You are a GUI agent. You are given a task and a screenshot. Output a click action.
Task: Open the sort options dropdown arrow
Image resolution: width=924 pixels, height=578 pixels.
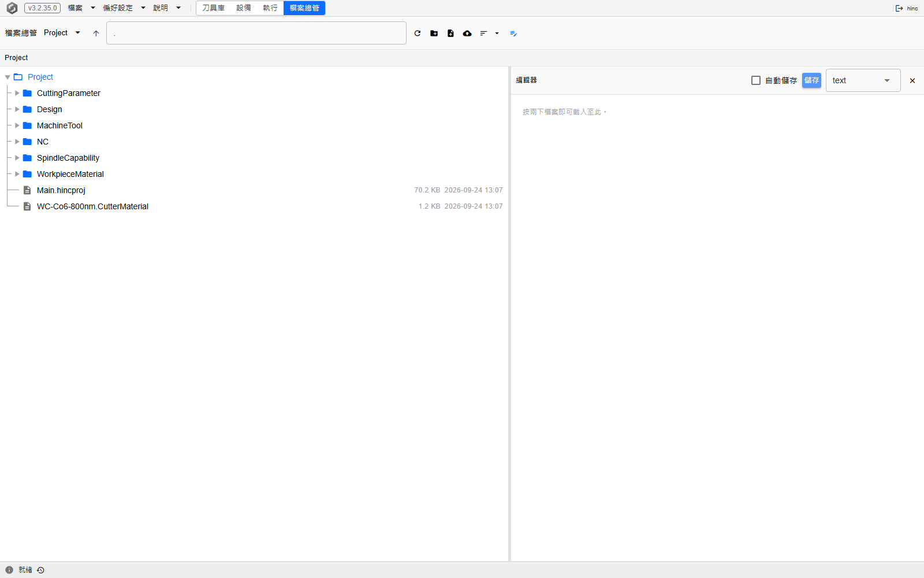click(497, 34)
